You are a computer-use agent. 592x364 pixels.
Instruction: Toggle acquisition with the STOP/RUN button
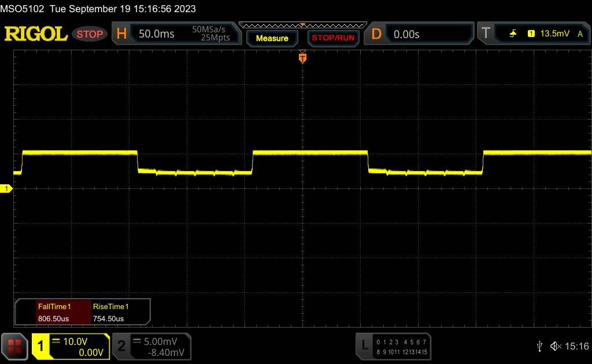pos(332,38)
